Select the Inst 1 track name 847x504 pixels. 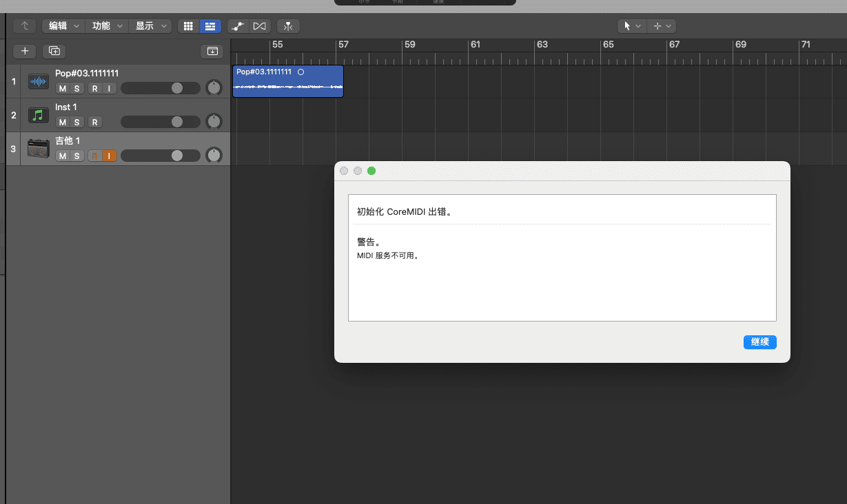tap(66, 107)
